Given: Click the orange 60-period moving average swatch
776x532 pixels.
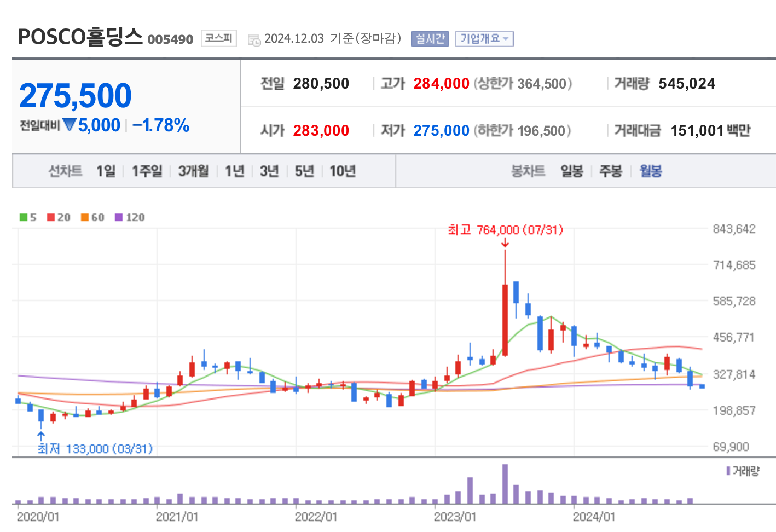Looking at the screenshot, I should [85, 217].
